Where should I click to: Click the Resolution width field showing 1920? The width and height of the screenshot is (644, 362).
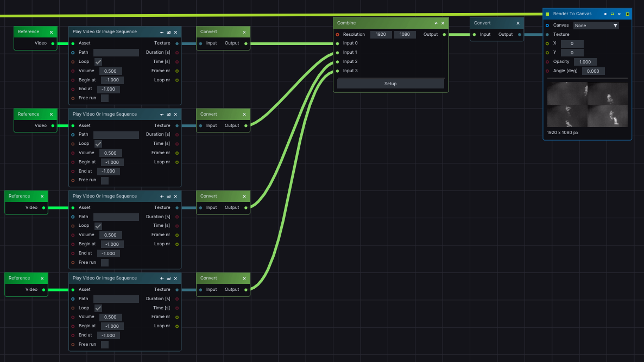tap(381, 35)
